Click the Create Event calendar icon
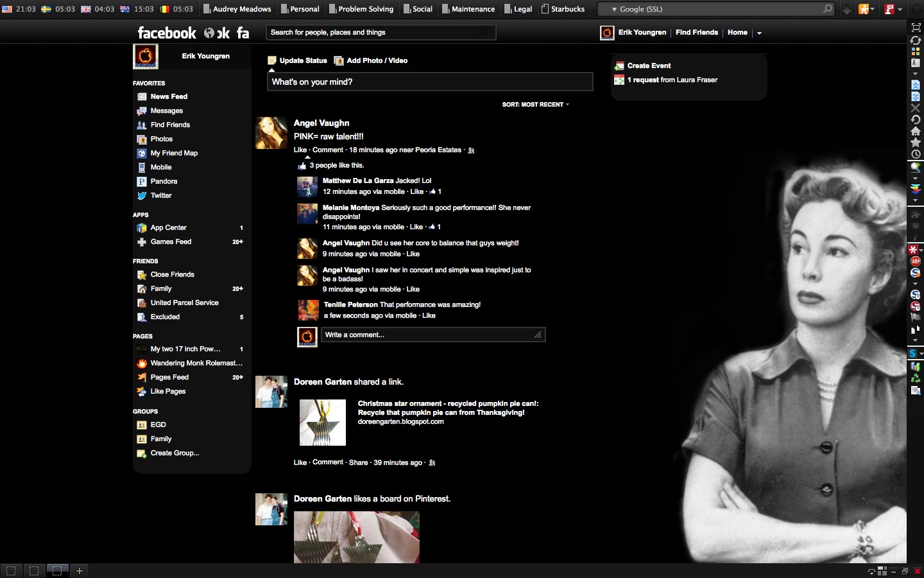 coord(619,66)
